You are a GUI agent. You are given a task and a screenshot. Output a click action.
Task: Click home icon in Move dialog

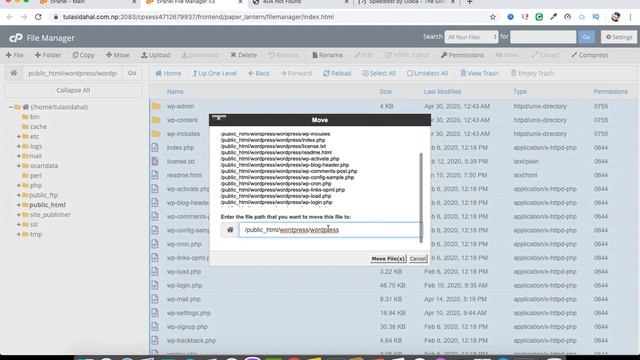(x=230, y=230)
